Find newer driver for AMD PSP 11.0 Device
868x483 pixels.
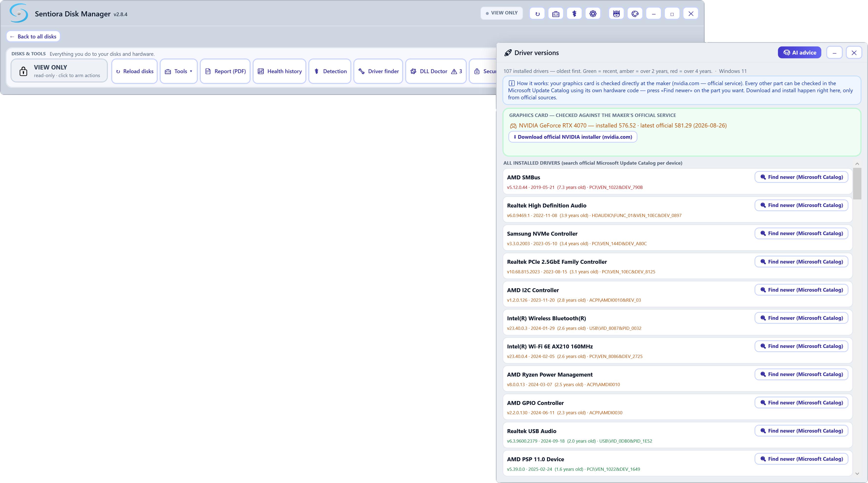click(x=801, y=459)
